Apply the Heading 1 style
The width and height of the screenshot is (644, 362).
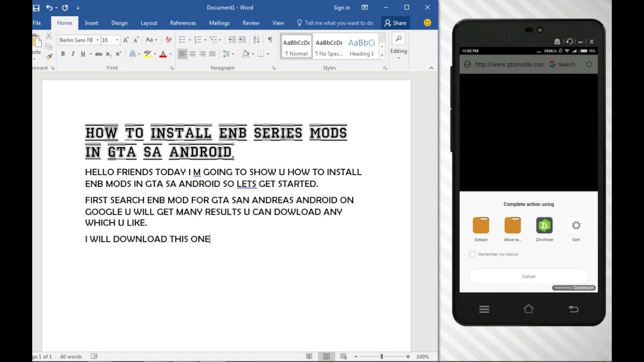(x=361, y=47)
